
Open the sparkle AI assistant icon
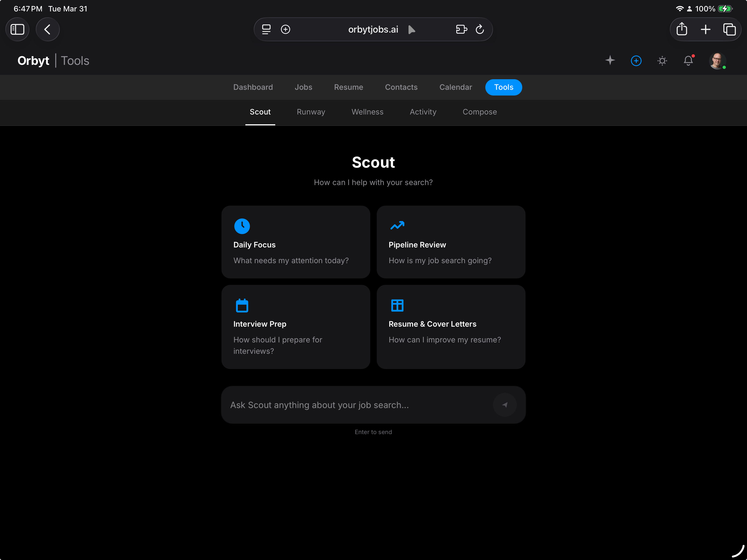point(610,61)
